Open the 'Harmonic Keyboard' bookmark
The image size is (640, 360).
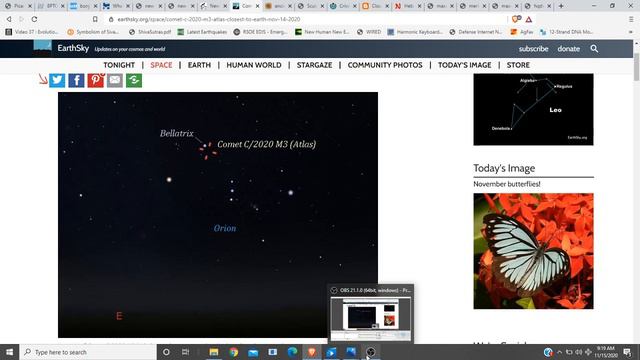[415, 32]
